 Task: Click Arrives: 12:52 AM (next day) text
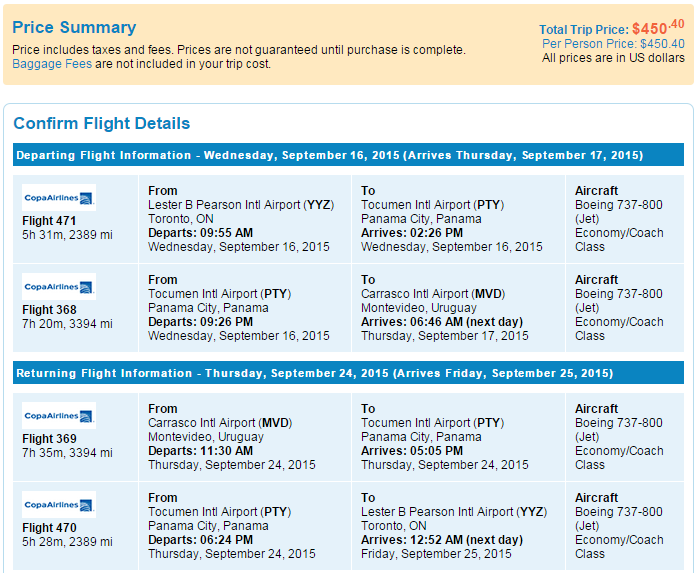442,540
